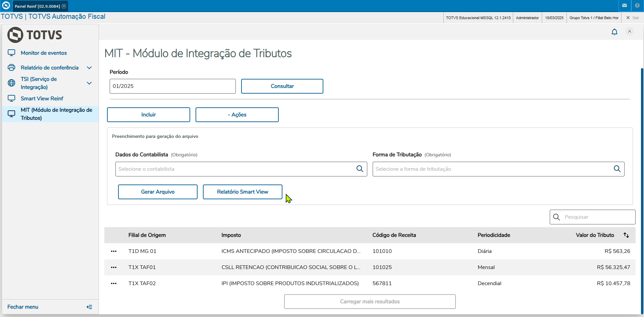The height and width of the screenshot is (317, 644).
Task: Click Imposto column header
Action: coord(231,235)
